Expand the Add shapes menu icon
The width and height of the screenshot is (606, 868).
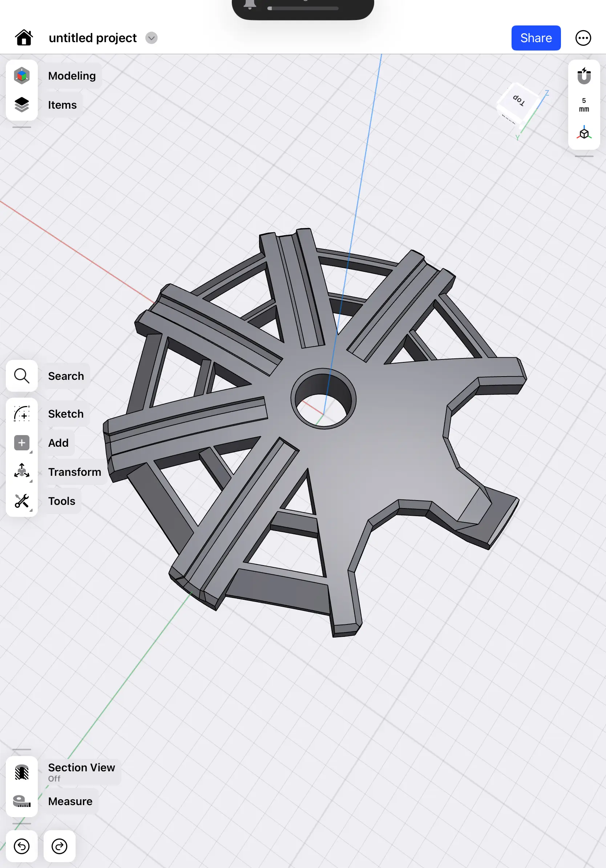[22, 443]
